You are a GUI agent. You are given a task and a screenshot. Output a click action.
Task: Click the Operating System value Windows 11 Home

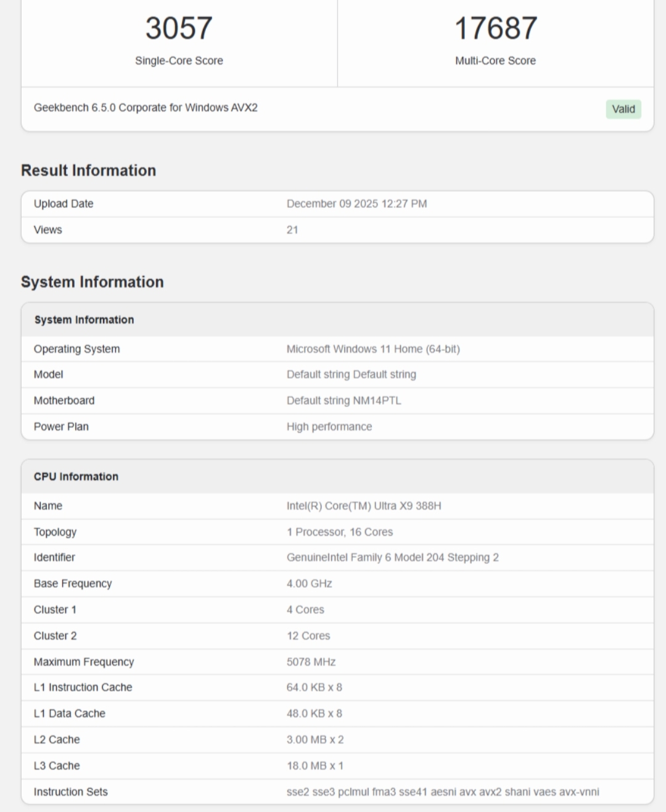(373, 349)
